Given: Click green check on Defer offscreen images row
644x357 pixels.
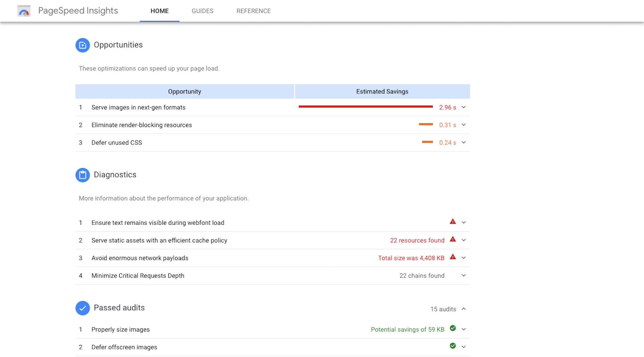Looking at the screenshot, I should (x=453, y=346).
